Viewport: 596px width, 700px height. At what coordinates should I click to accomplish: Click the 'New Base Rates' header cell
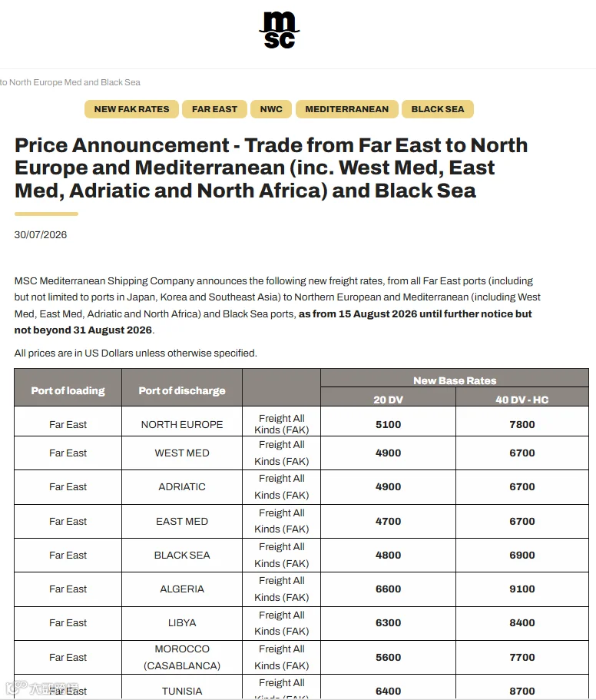(455, 380)
